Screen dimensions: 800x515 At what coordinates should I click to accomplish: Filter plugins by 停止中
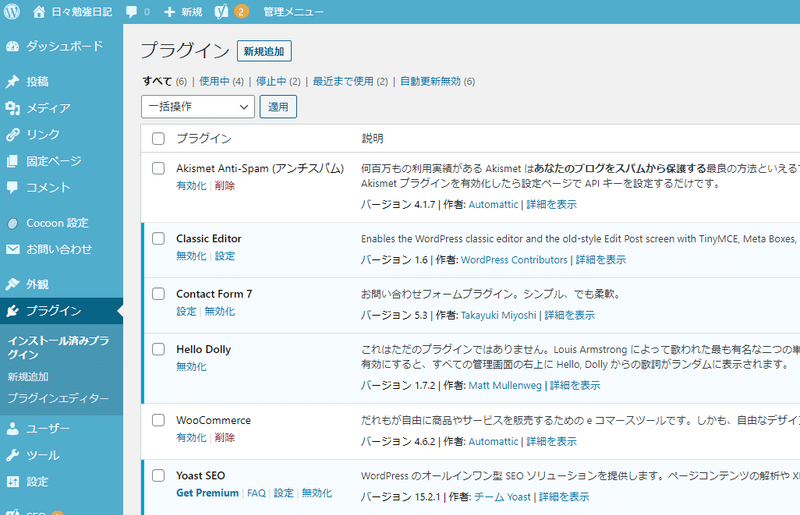(x=271, y=81)
